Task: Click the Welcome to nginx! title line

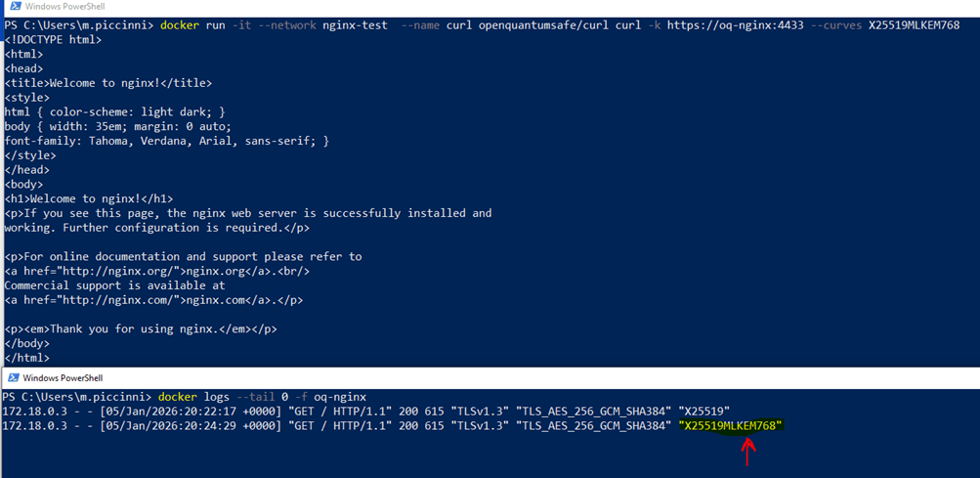Action: tap(107, 83)
